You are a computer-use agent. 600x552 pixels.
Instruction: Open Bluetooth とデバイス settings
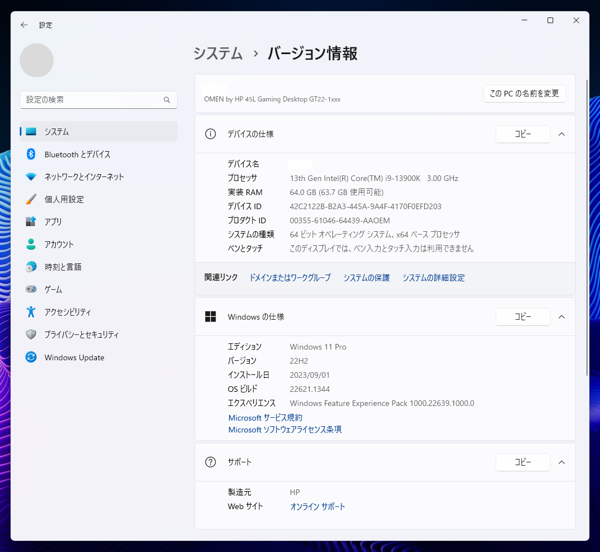pos(99,154)
